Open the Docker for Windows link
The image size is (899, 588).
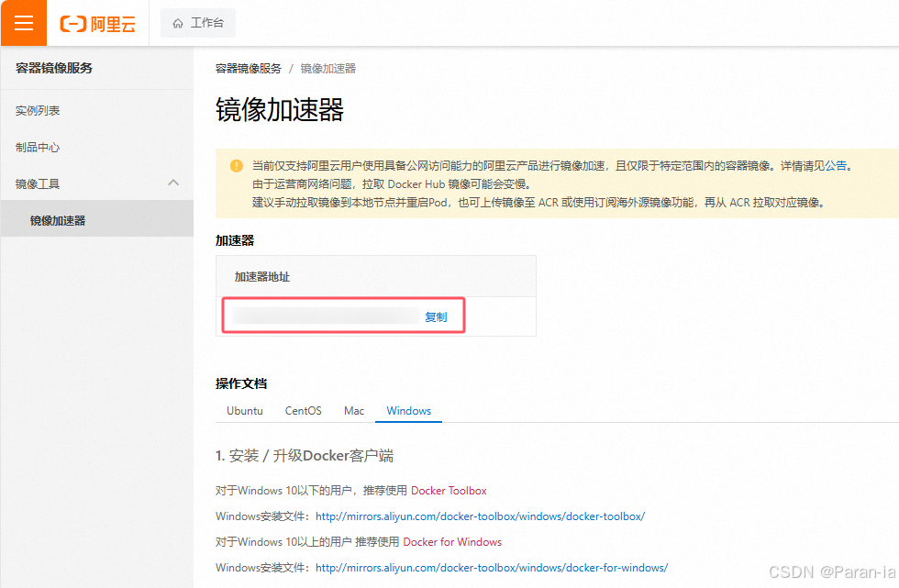(x=452, y=542)
